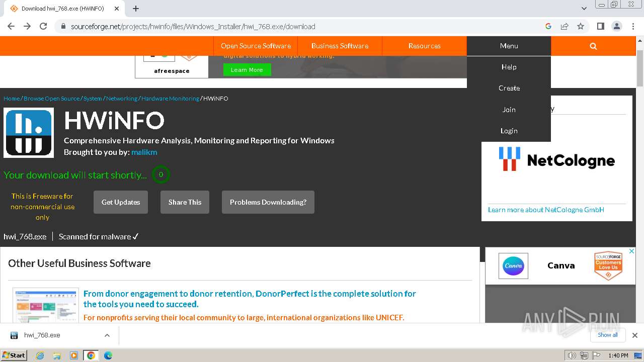
Task: Bookmark this page with the star icon
Action: pos(581,26)
